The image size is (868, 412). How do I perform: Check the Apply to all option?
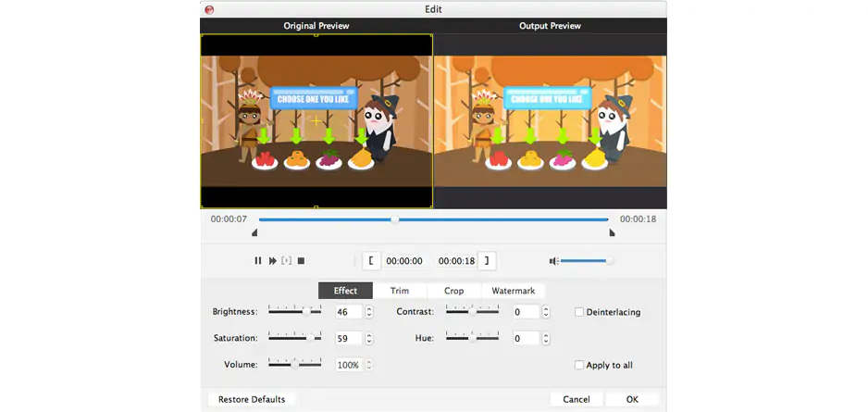tap(579, 365)
